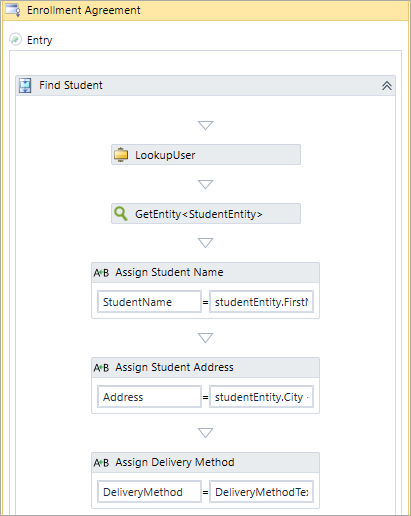Select the Assign Student Name header
The width and height of the screenshot is (411, 516).
[205, 273]
